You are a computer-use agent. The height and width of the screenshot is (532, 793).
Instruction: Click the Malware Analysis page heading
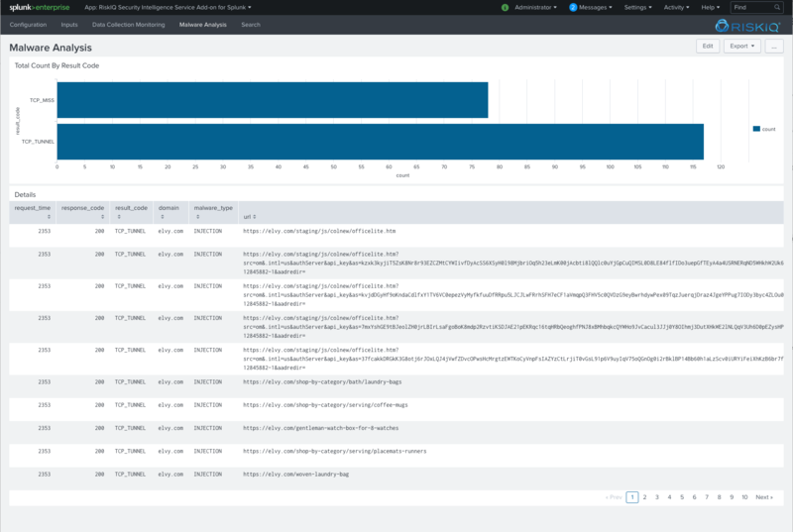pyautogui.click(x=51, y=48)
